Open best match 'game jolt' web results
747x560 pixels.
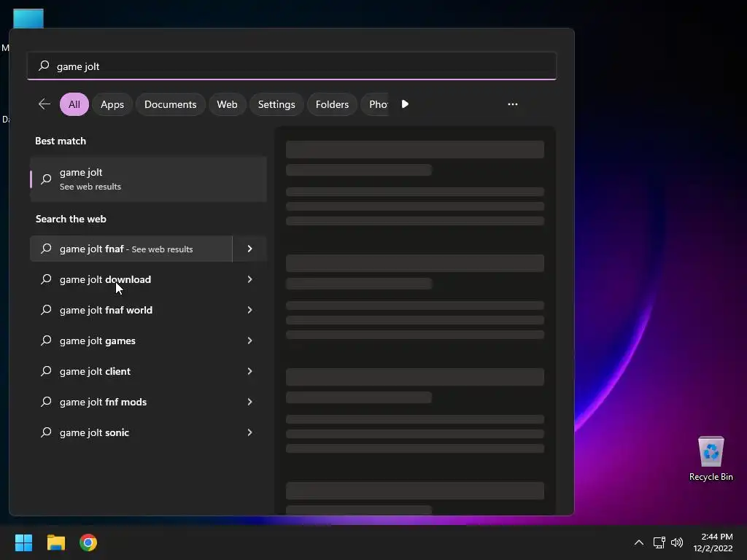pos(148,179)
